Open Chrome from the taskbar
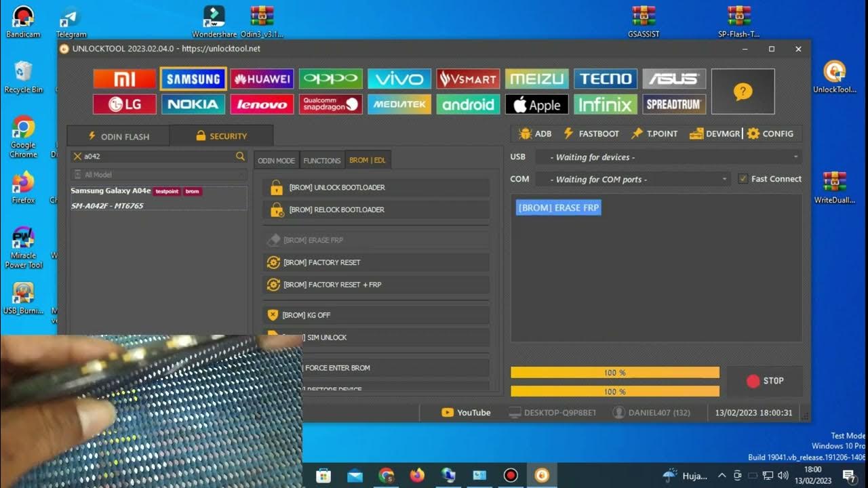The width and height of the screenshot is (868, 488). click(x=386, y=475)
